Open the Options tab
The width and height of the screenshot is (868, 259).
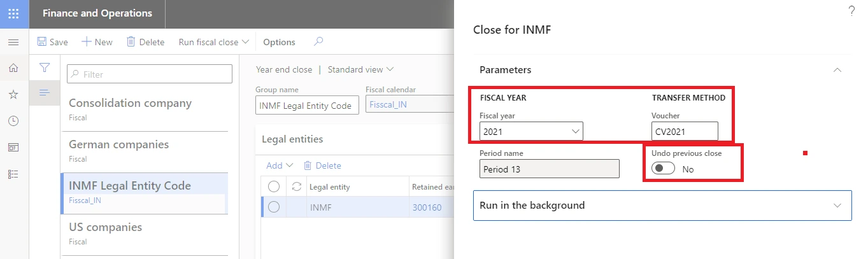click(x=279, y=42)
